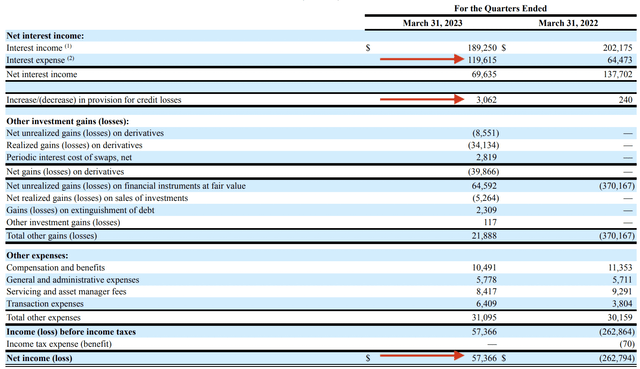Select the March 31, 2023 column header
This screenshot has height=369, width=640.
[x=432, y=23]
